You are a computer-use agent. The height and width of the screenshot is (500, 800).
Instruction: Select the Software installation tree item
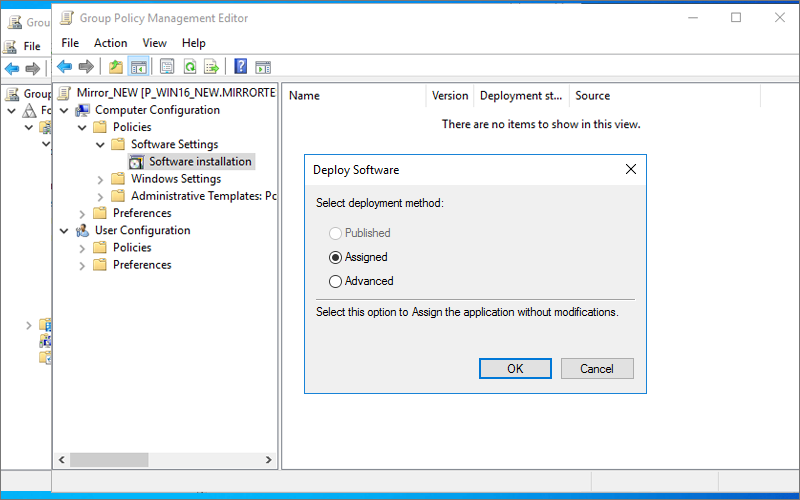[200, 162]
